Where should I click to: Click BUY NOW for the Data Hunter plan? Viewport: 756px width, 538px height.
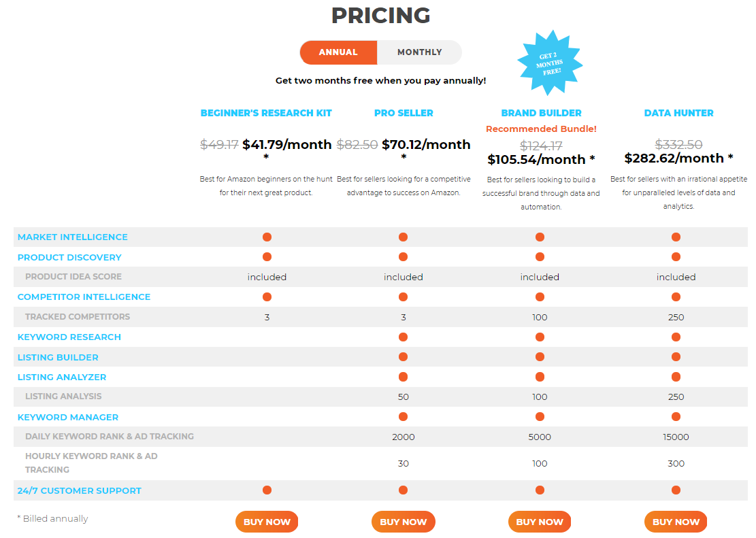[x=676, y=521]
